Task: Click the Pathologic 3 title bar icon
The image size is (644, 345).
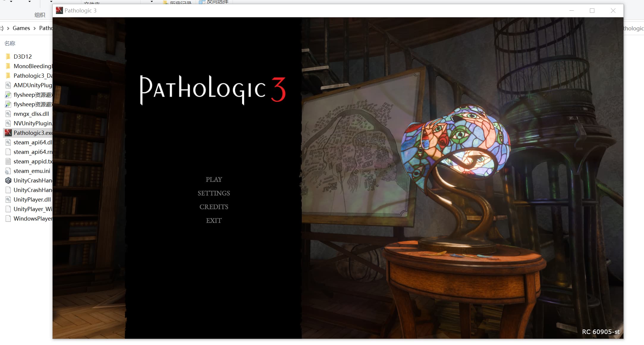Action: (59, 10)
